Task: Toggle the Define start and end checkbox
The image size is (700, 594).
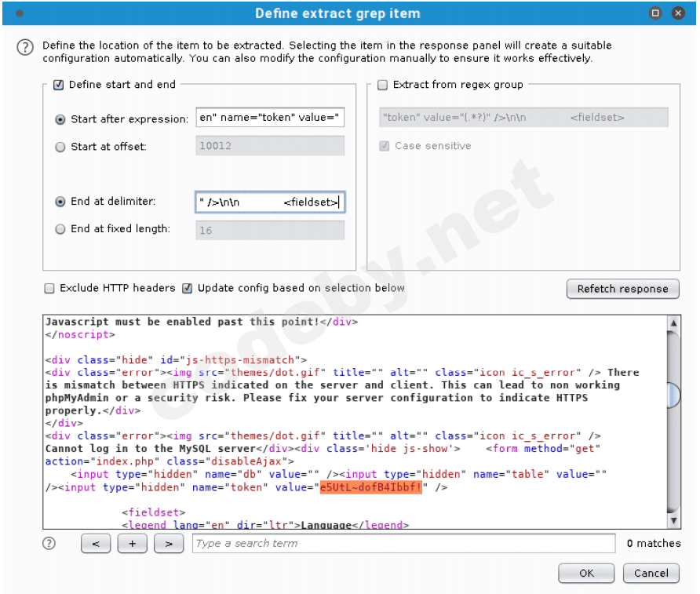Action: [59, 85]
